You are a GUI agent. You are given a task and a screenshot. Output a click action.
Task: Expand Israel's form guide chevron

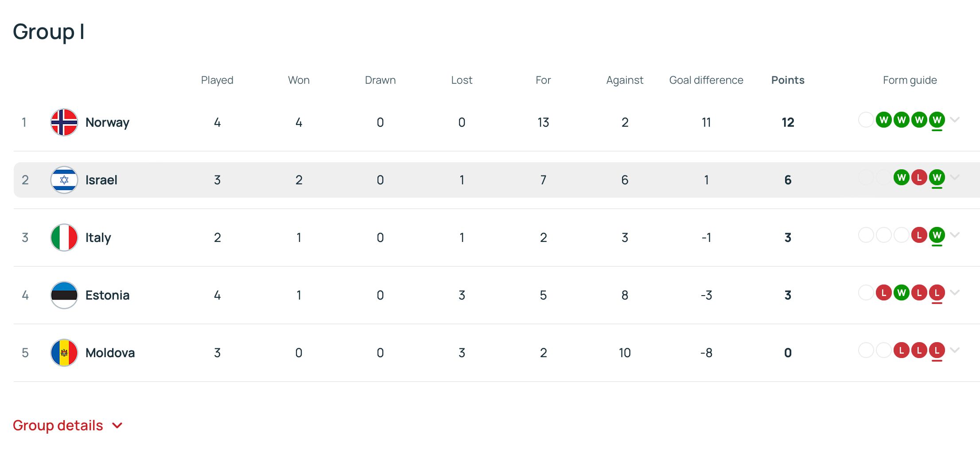[955, 177]
